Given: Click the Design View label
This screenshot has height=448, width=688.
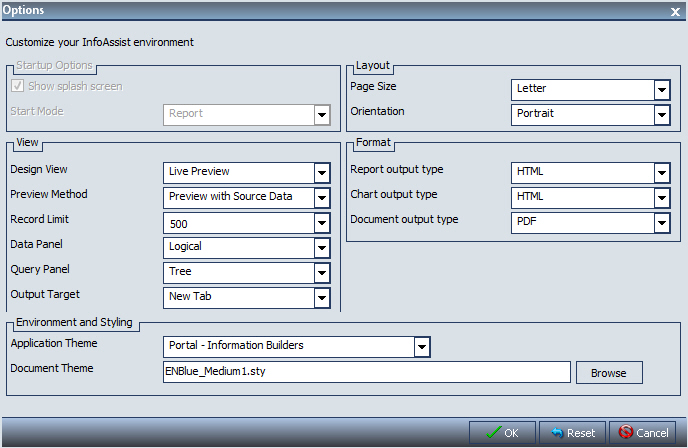Looking at the screenshot, I should (39, 169).
